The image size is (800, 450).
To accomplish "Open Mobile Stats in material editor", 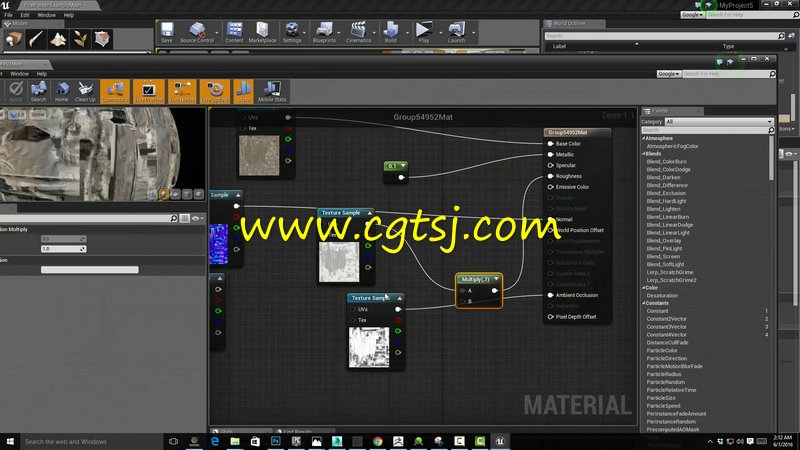I will [272, 92].
